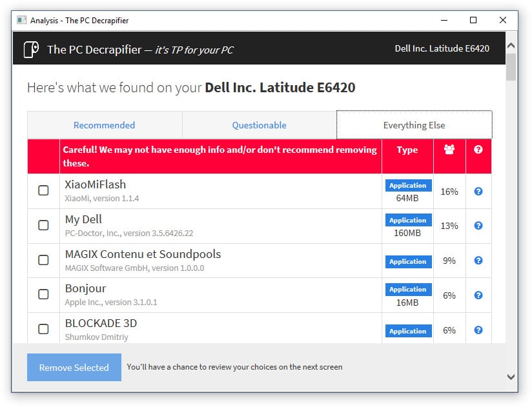532x407 pixels.
Task: Click the My Dell program name
Action: click(x=83, y=219)
